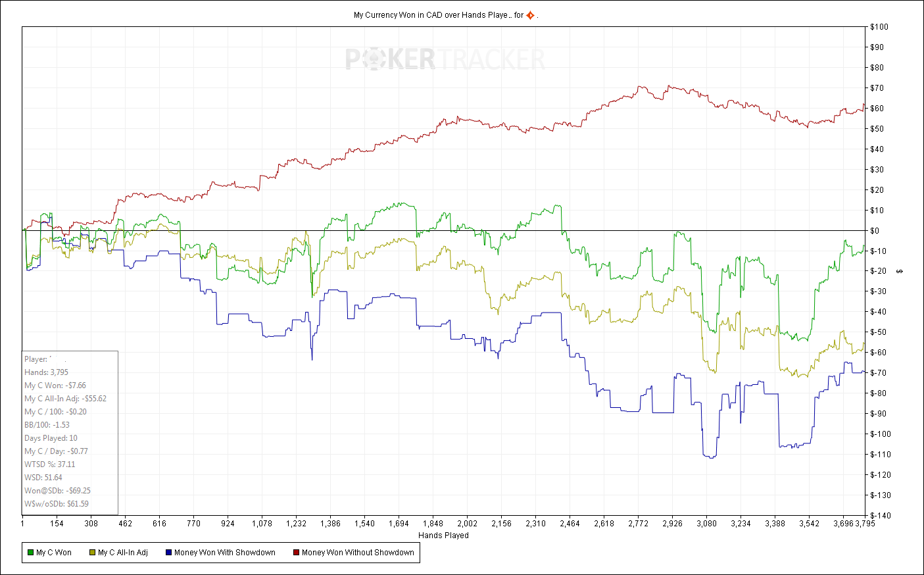Select the 'My C All-In Adj' legend label
924x575 pixels.
pos(123,553)
